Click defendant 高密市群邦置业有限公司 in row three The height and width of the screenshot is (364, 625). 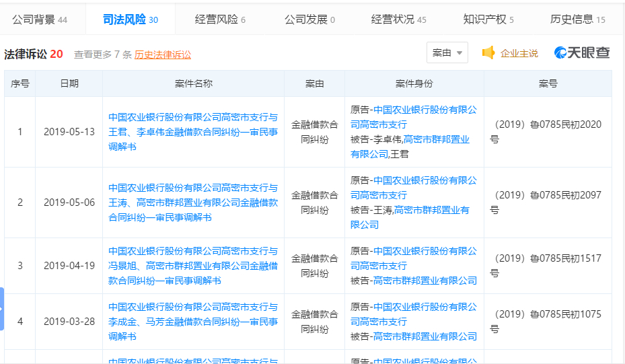pyautogui.click(x=425, y=281)
